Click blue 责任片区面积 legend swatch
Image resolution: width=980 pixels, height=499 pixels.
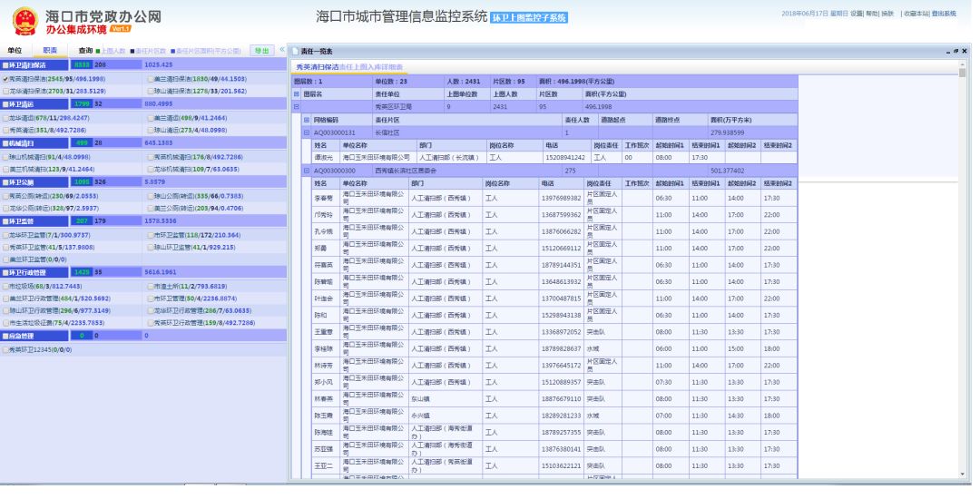coord(172,51)
